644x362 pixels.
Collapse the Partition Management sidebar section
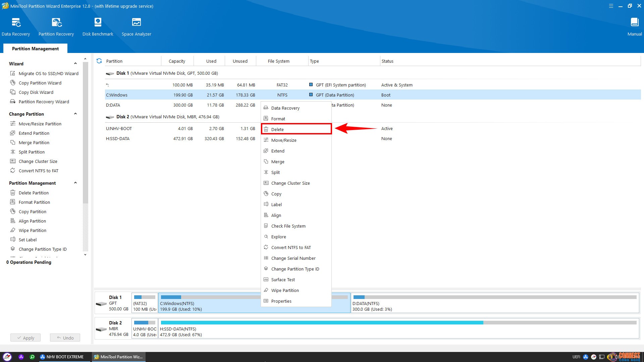75,183
